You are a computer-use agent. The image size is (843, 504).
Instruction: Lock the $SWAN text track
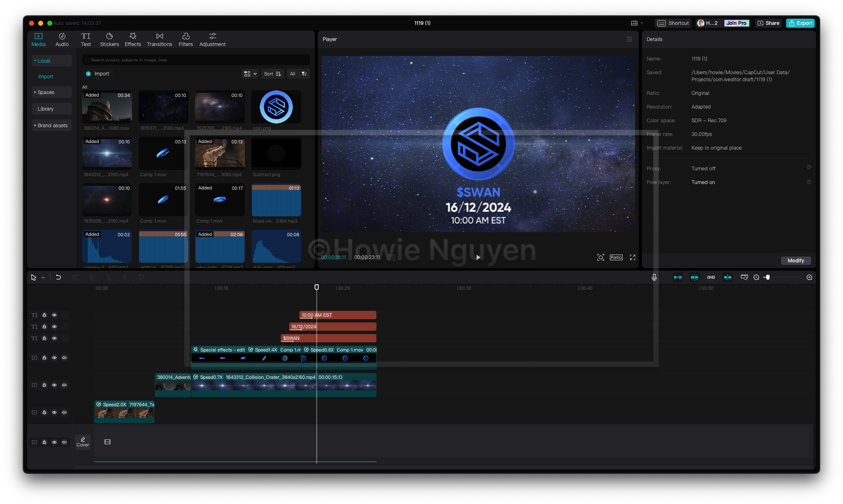tap(44, 338)
